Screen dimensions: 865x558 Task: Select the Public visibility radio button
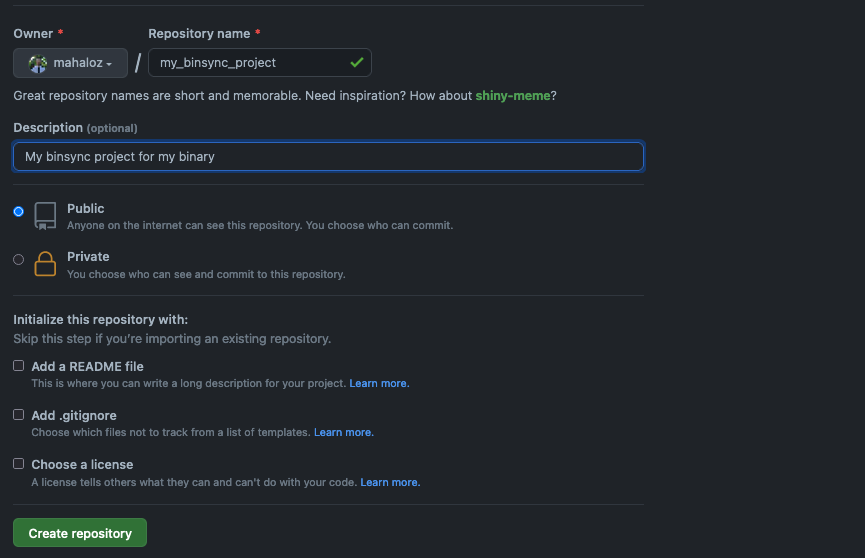19,211
